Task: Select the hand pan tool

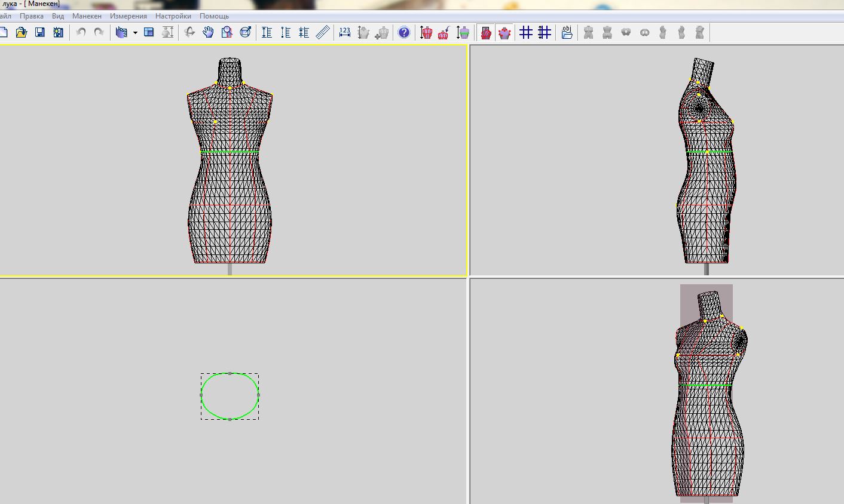Action: pyautogui.click(x=208, y=32)
